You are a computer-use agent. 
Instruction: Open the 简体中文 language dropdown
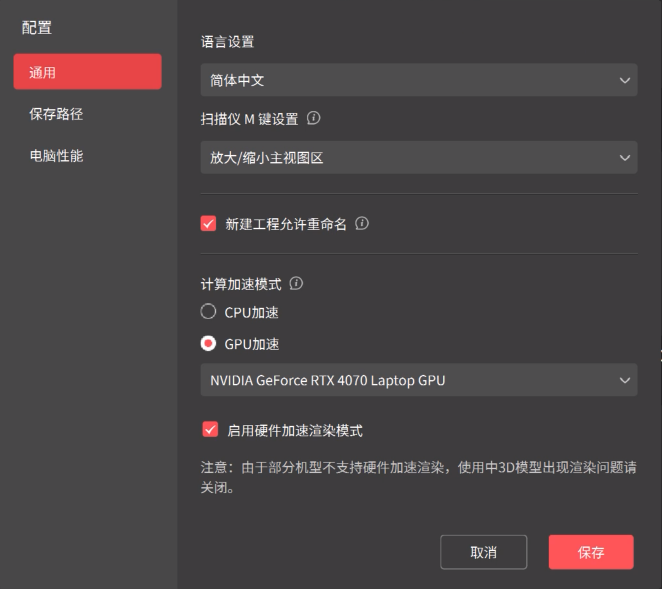(x=419, y=80)
